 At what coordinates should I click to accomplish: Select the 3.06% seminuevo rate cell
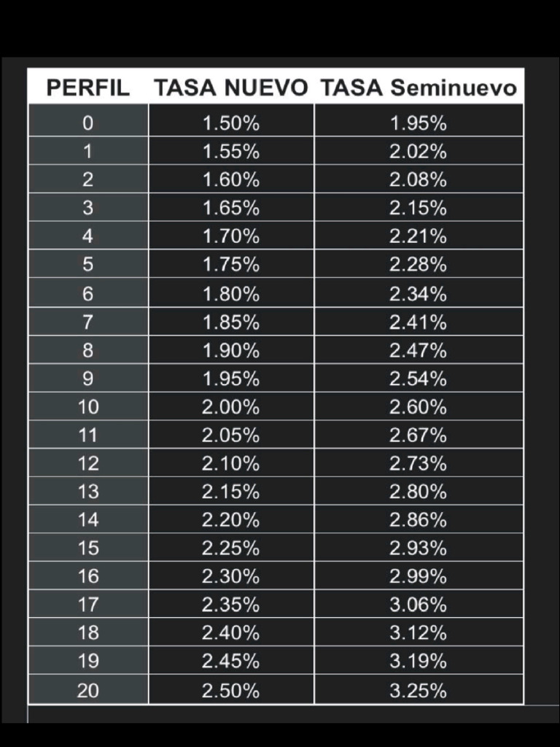click(x=419, y=605)
